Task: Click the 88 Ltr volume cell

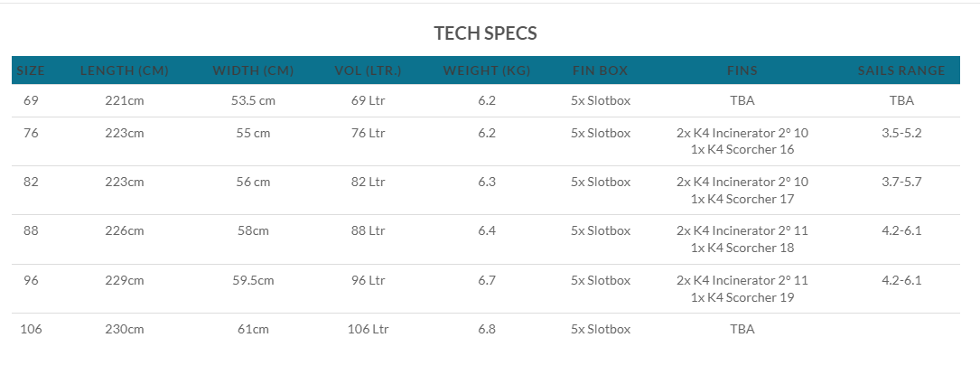Action: 369,230
